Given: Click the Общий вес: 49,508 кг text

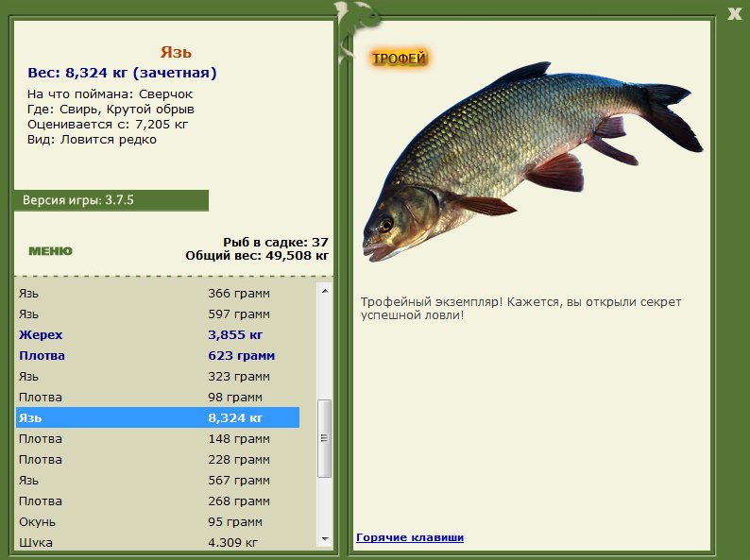Looking at the screenshot, I should point(257,255).
